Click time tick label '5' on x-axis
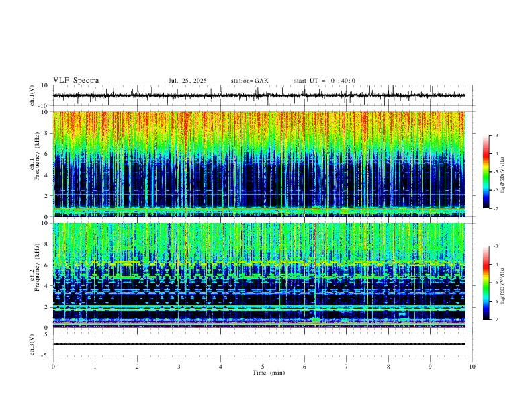The width and height of the screenshot is (532, 411). (263, 367)
